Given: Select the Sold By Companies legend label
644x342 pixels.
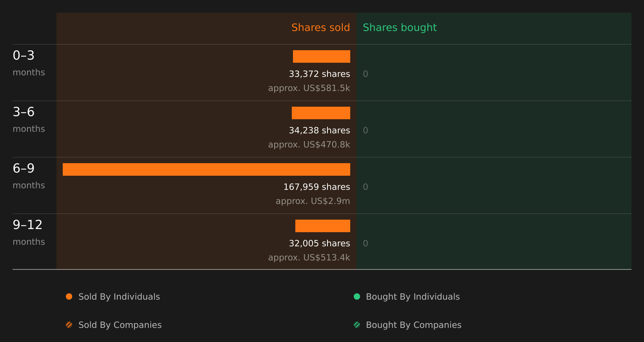Looking at the screenshot, I should 120,325.
